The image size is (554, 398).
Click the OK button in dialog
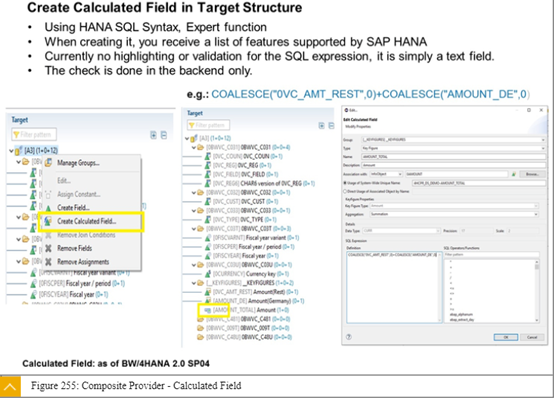[x=506, y=337]
